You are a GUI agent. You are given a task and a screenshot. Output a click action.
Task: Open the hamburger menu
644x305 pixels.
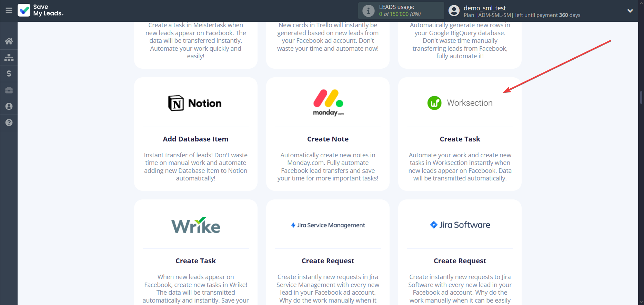click(9, 10)
